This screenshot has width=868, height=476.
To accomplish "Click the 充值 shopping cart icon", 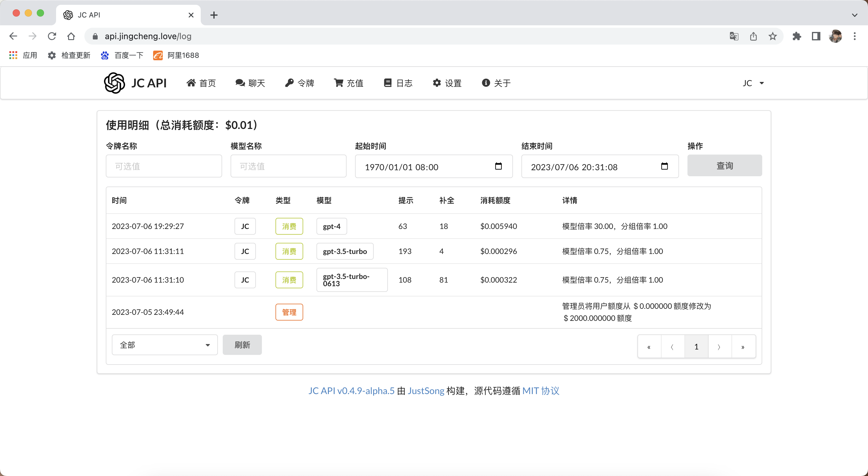I will pos(338,83).
